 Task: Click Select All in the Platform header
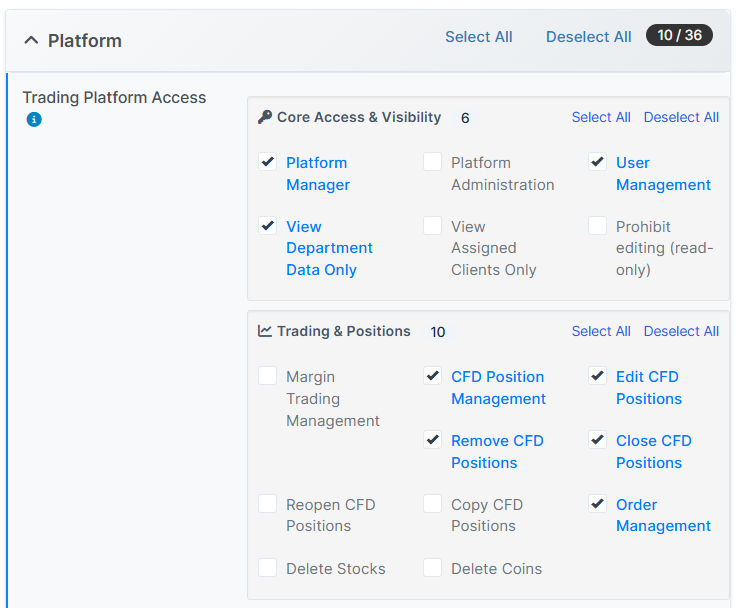[478, 37]
